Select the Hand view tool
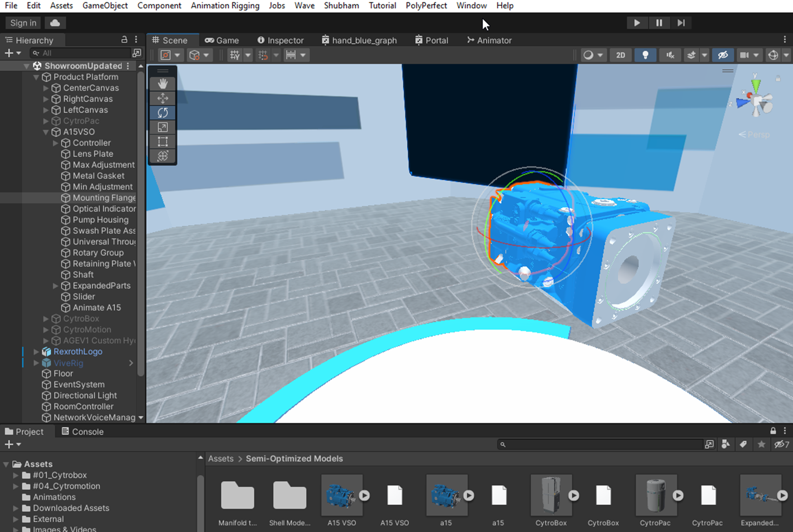Image resolution: width=793 pixels, height=532 pixels. [x=163, y=84]
